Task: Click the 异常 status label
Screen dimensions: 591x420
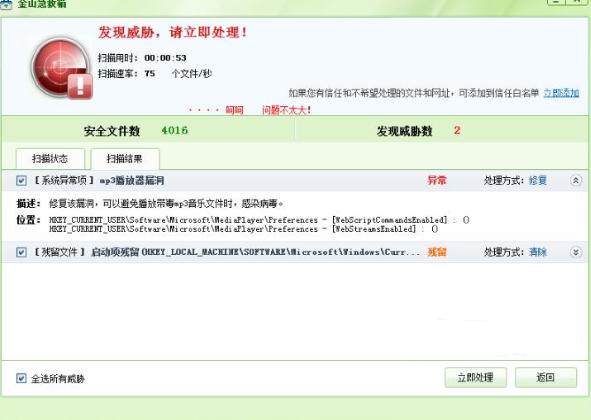Action: (436, 181)
